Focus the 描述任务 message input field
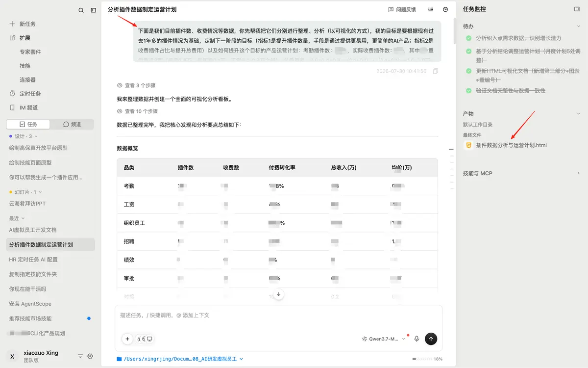This screenshot has width=588, height=368. point(278,315)
